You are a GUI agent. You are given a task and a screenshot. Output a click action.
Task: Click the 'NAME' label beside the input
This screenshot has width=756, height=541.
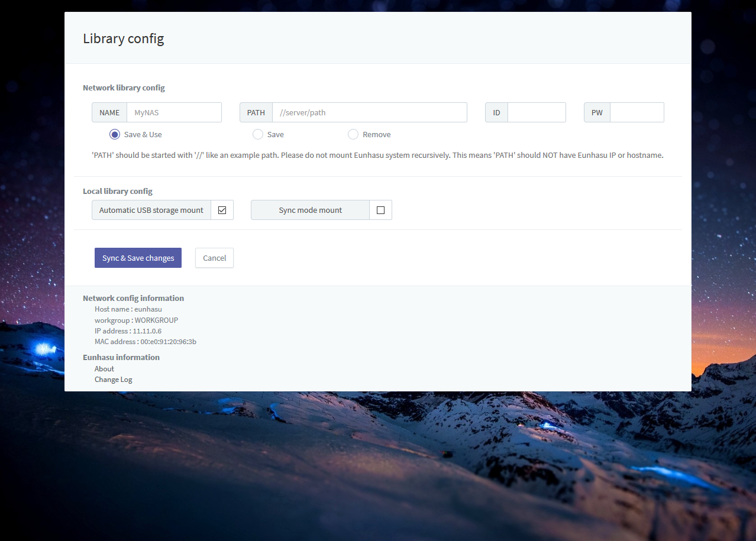(x=109, y=112)
